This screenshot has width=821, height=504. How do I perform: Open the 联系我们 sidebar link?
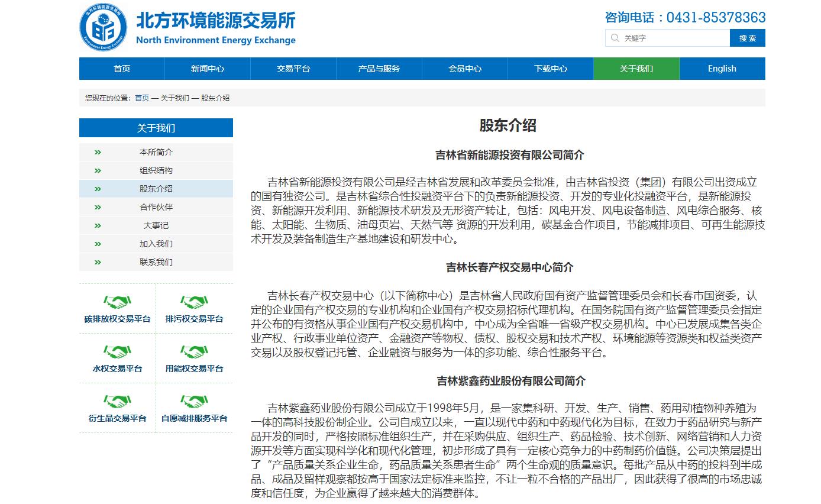tap(156, 262)
